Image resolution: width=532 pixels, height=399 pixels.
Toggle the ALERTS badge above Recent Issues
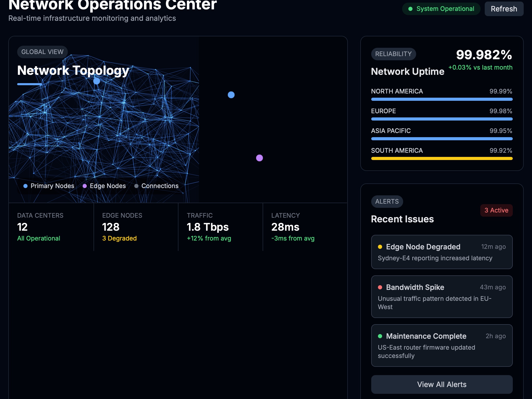pyautogui.click(x=387, y=202)
